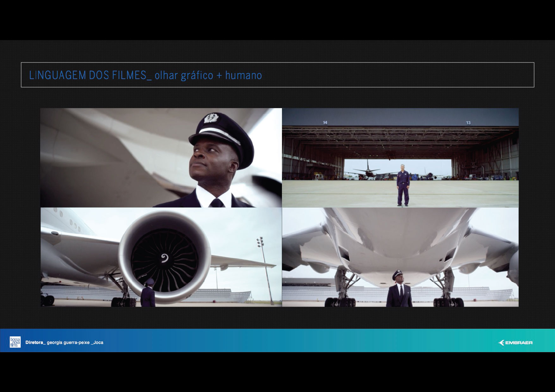Click the name "georgia guerra-peixe"

68,342
